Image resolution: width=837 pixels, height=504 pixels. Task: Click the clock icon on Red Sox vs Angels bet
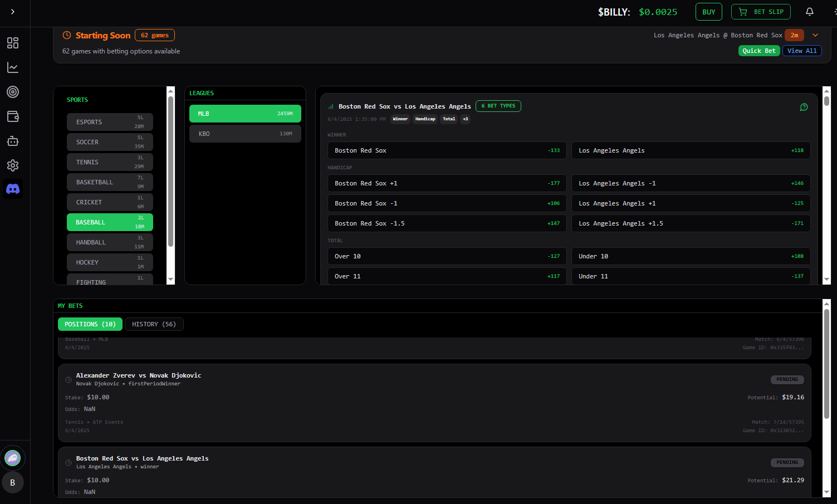click(x=68, y=463)
